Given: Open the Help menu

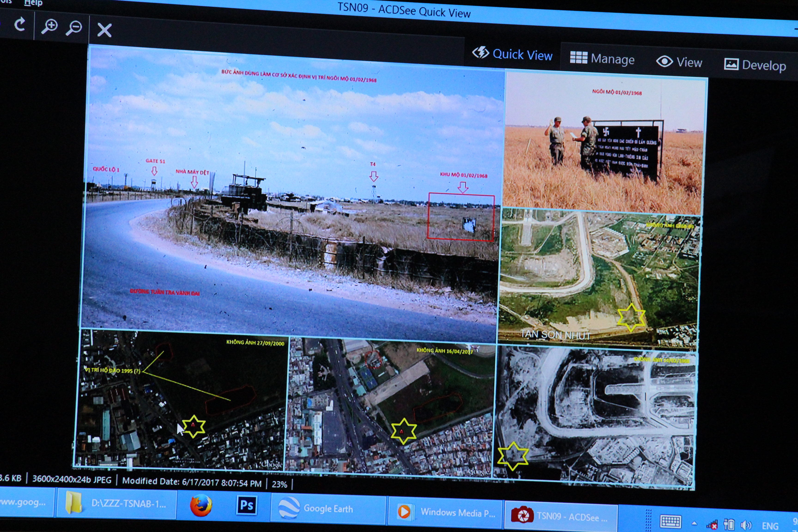Looking at the screenshot, I should point(33,3).
